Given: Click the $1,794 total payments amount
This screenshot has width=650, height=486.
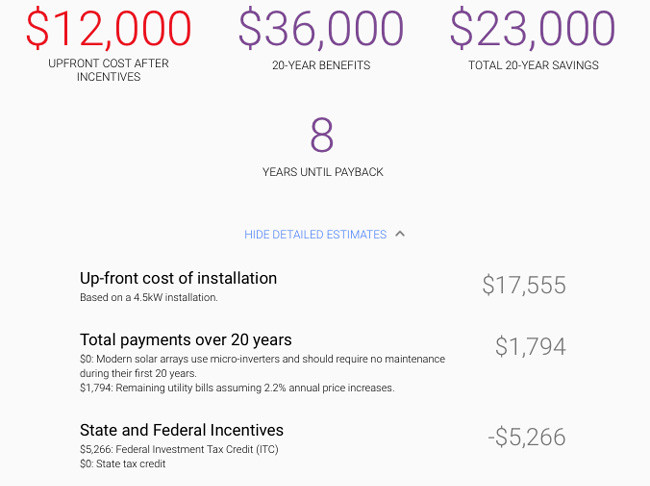Looking at the screenshot, I should (531, 347).
